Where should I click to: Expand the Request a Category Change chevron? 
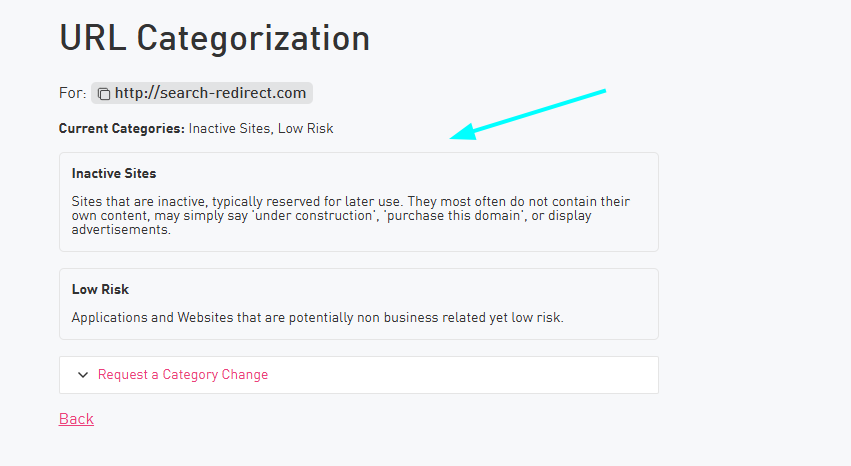click(83, 375)
